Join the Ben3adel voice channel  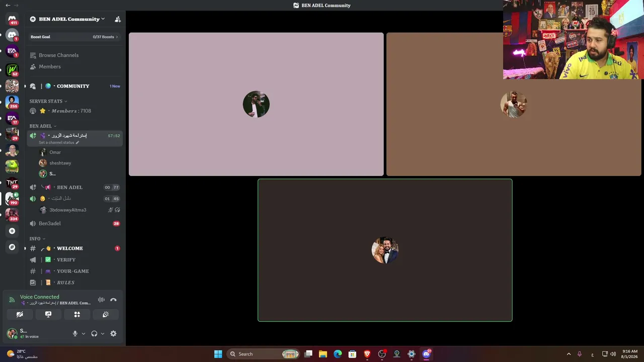tap(74, 223)
